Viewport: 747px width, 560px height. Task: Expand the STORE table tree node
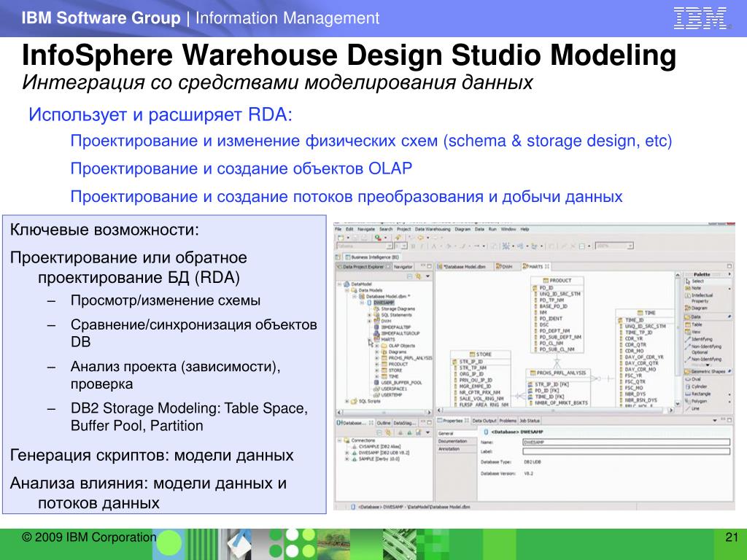(377, 370)
